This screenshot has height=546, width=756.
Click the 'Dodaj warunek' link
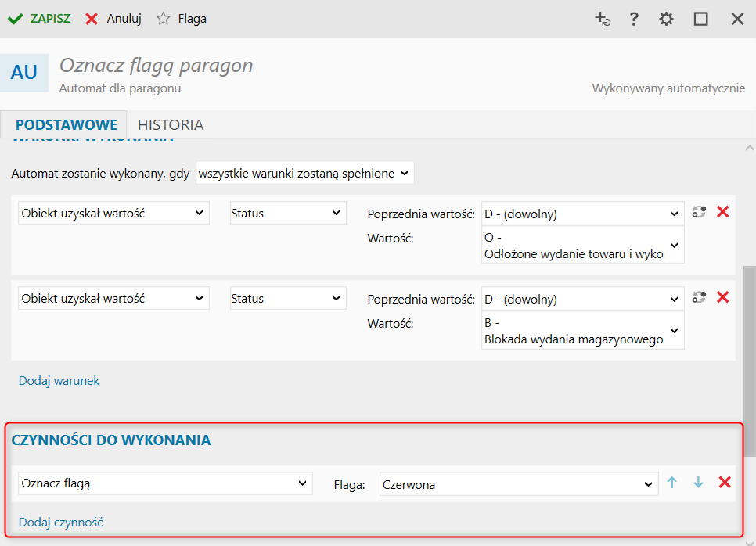click(x=59, y=381)
